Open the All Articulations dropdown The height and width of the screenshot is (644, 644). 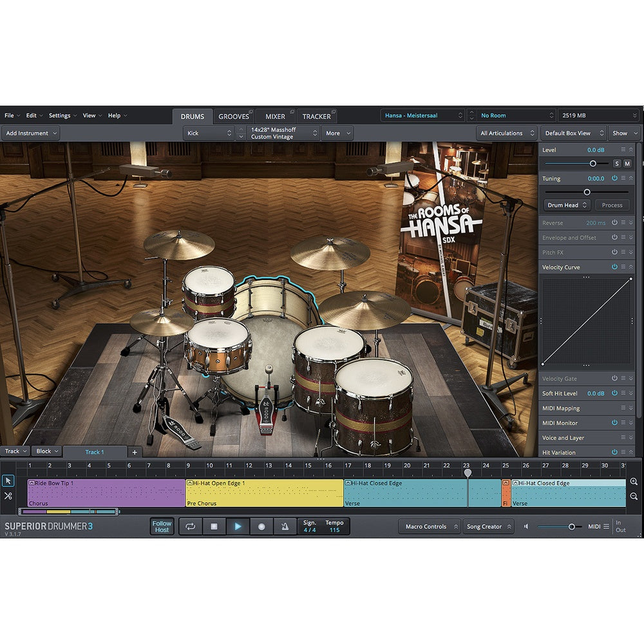point(506,133)
